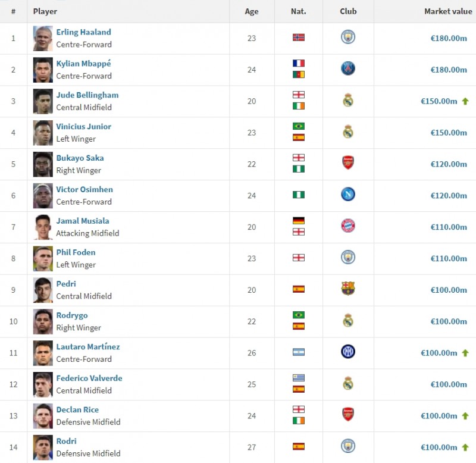Viewport: 476px width, 463px height.
Task: Click Norway flag in Haaland's row
Action: [x=299, y=37]
